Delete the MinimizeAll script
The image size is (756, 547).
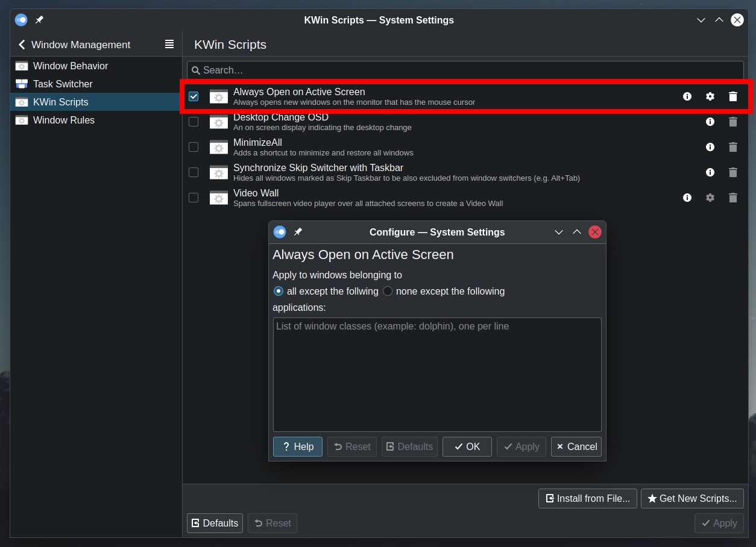pyautogui.click(x=733, y=147)
